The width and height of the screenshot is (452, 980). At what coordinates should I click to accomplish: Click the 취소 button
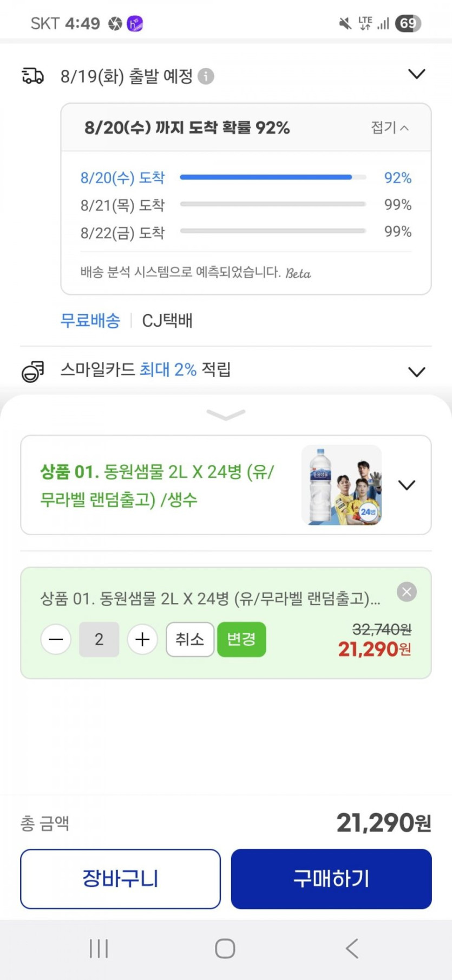coord(189,639)
